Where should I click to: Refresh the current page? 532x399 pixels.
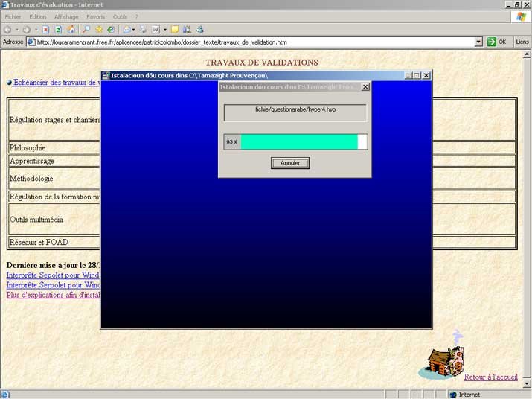coord(58,30)
